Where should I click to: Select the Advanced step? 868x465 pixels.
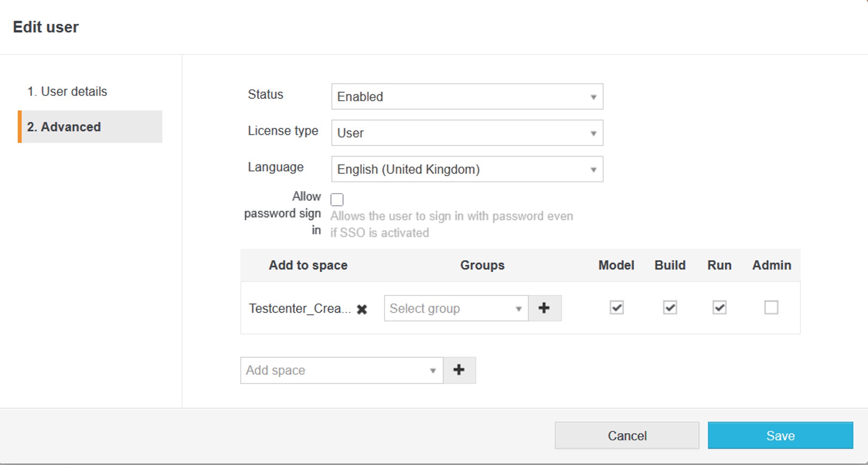[64, 127]
